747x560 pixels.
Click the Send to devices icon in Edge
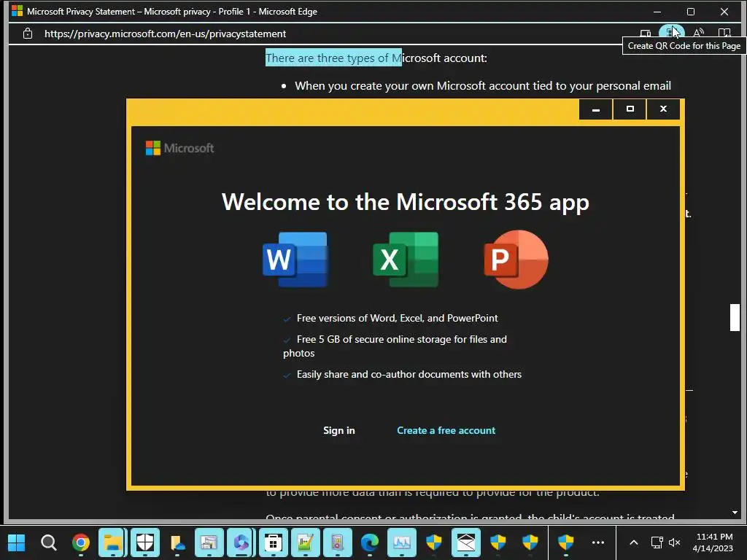[646, 34]
